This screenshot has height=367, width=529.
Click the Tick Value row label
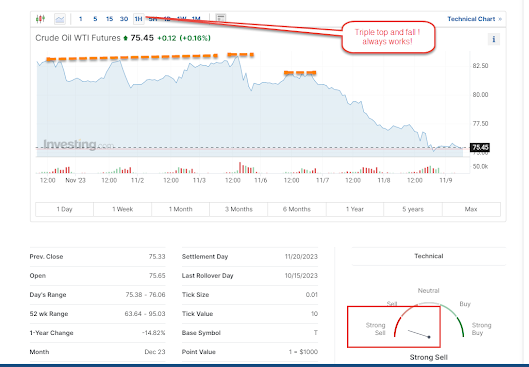(197, 314)
